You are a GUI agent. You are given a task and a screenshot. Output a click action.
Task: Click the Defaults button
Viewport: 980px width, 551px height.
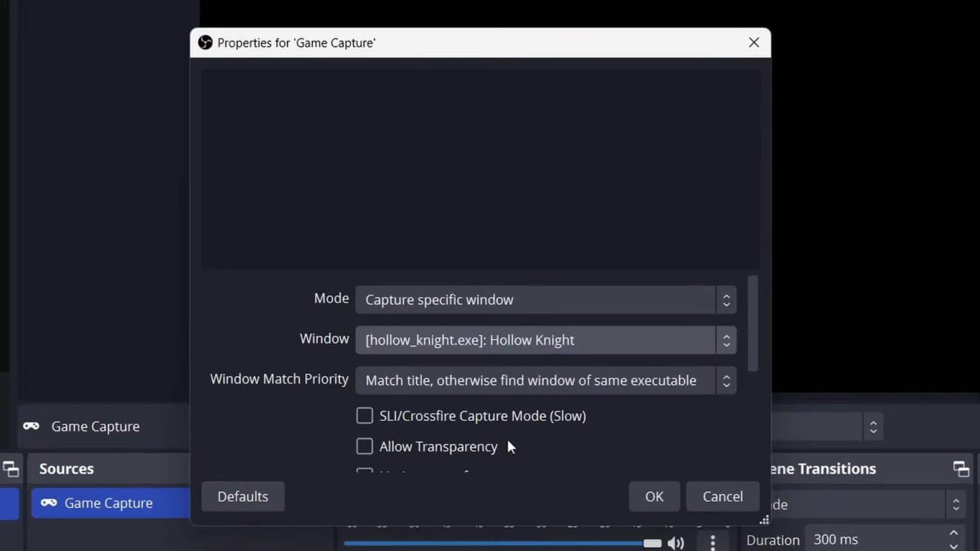pos(242,496)
